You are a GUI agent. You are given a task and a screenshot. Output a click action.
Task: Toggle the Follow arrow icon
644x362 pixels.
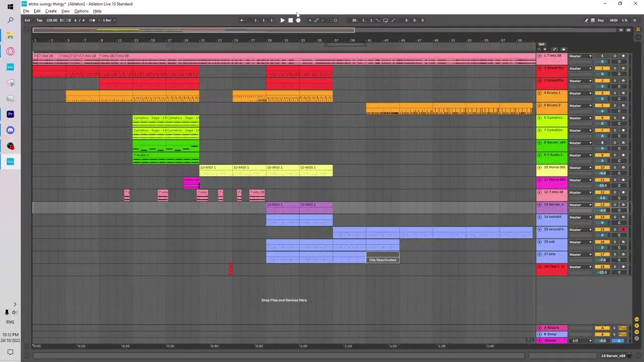pos(243,20)
